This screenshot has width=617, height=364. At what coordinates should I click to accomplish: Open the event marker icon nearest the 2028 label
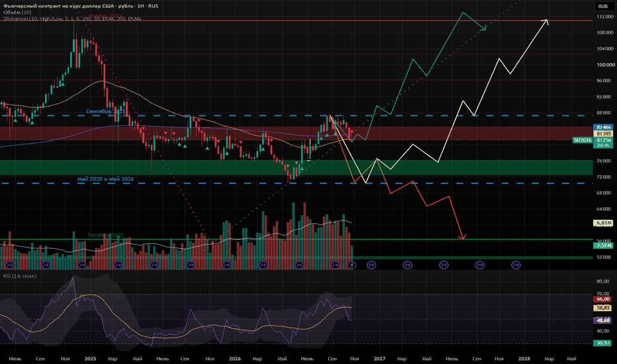coord(516,265)
